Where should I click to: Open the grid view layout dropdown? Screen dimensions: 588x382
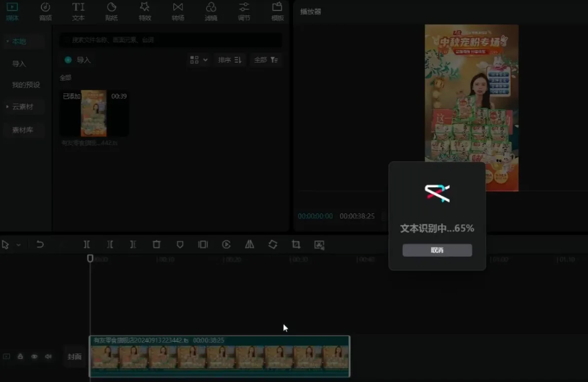[x=199, y=60]
